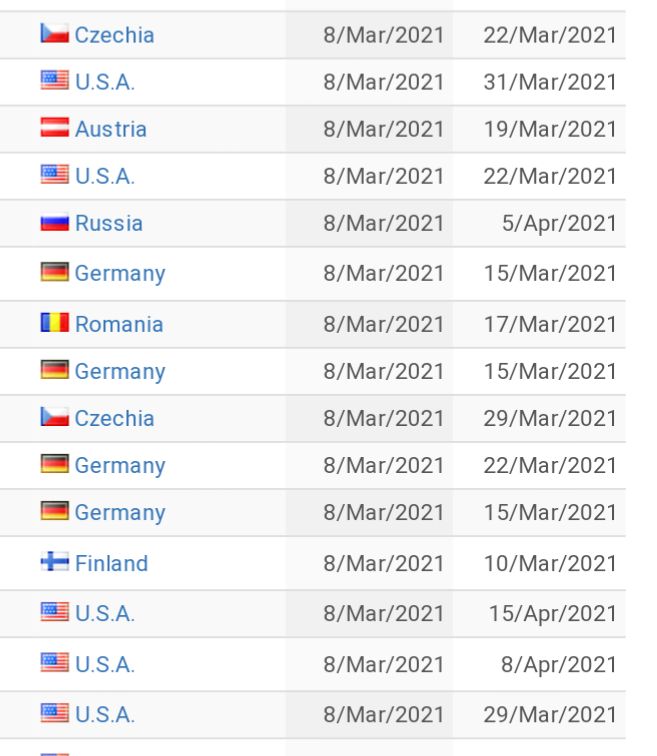657x756 pixels.
Task: Open Germany link in 22/Mar/2021 row
Action: [x=120, y=465]
